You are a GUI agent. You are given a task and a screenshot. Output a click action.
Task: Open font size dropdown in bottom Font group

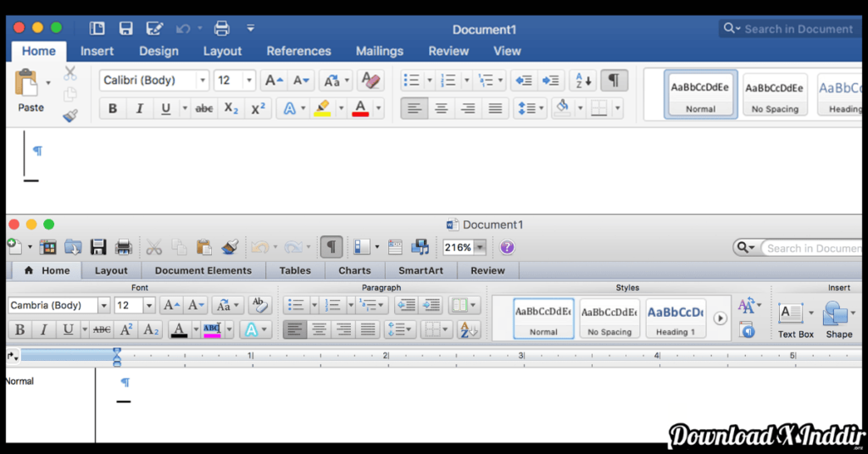(149, 305)
